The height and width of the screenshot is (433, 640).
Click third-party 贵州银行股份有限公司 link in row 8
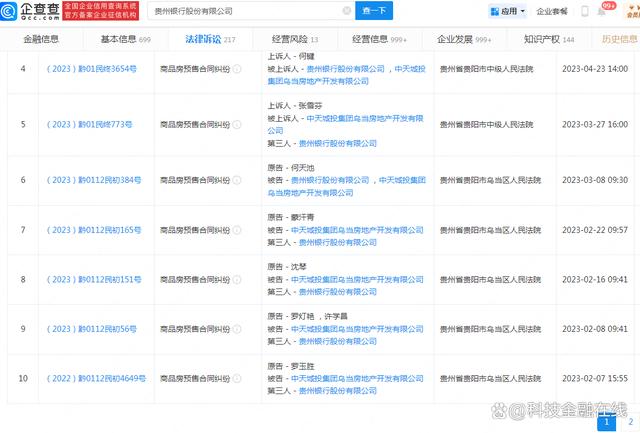coord(338,292)
